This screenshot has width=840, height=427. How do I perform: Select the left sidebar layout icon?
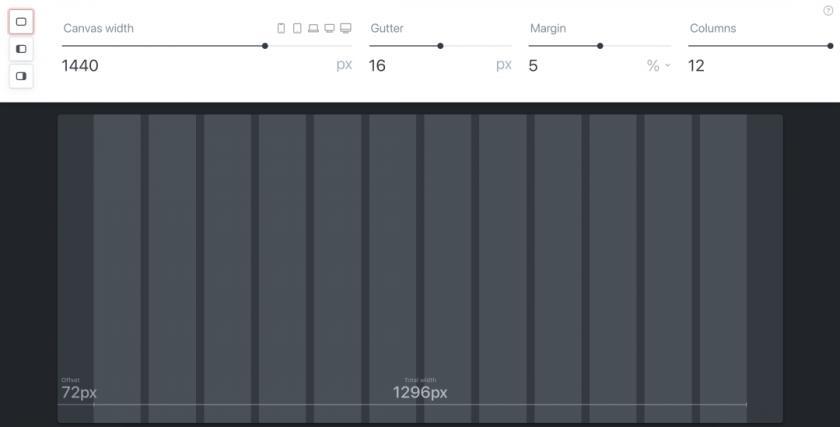pyautogui.click(x=21, y=48)
